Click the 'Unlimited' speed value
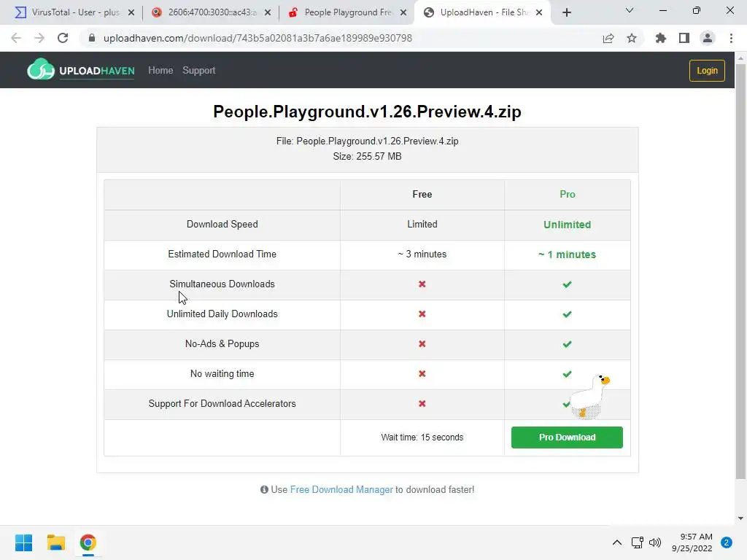 click(x=567, y=225)
